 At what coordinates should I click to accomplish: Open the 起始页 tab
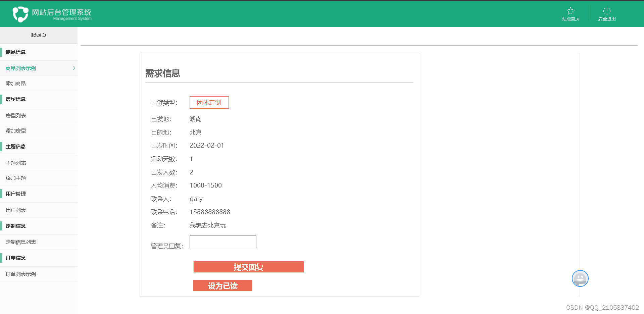click(39, 35)
